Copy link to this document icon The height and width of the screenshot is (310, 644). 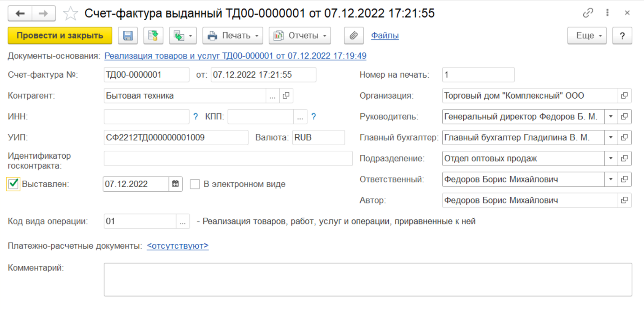588,13
